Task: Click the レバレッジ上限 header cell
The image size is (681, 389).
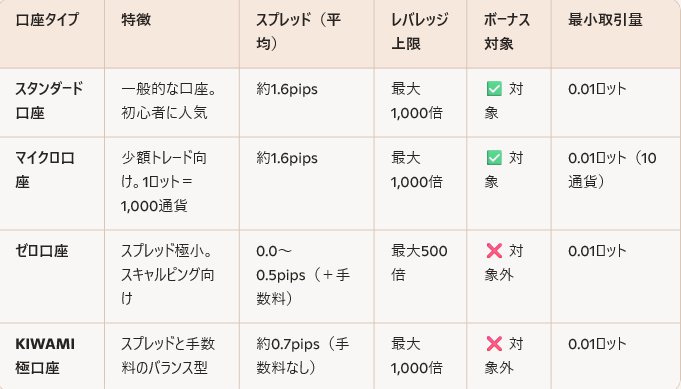Action: pyautogui.click(x=419, y=32)
